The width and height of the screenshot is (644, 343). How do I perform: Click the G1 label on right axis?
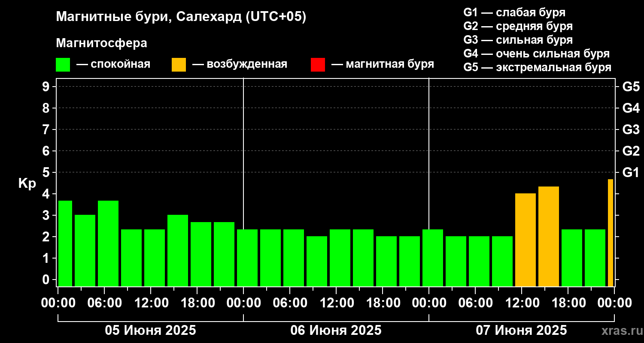pos(631,173)
